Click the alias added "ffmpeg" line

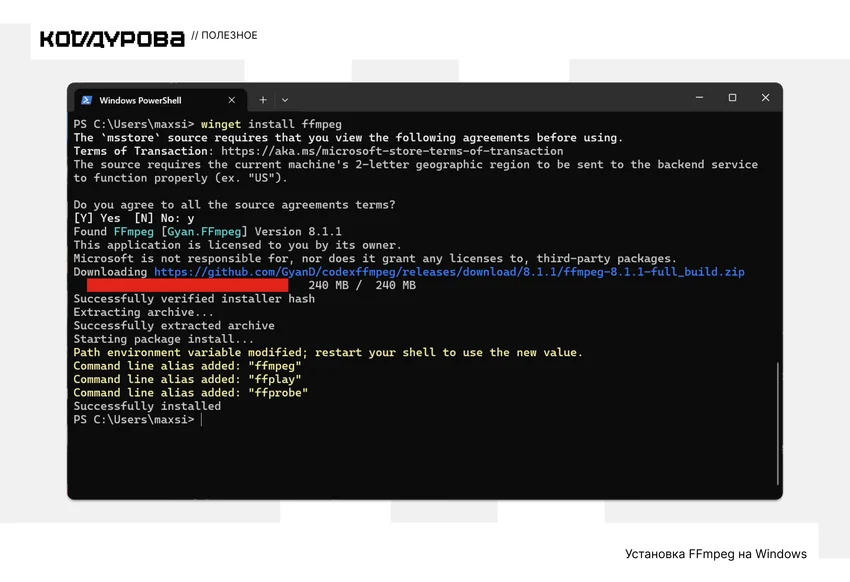tap(188, 366)
